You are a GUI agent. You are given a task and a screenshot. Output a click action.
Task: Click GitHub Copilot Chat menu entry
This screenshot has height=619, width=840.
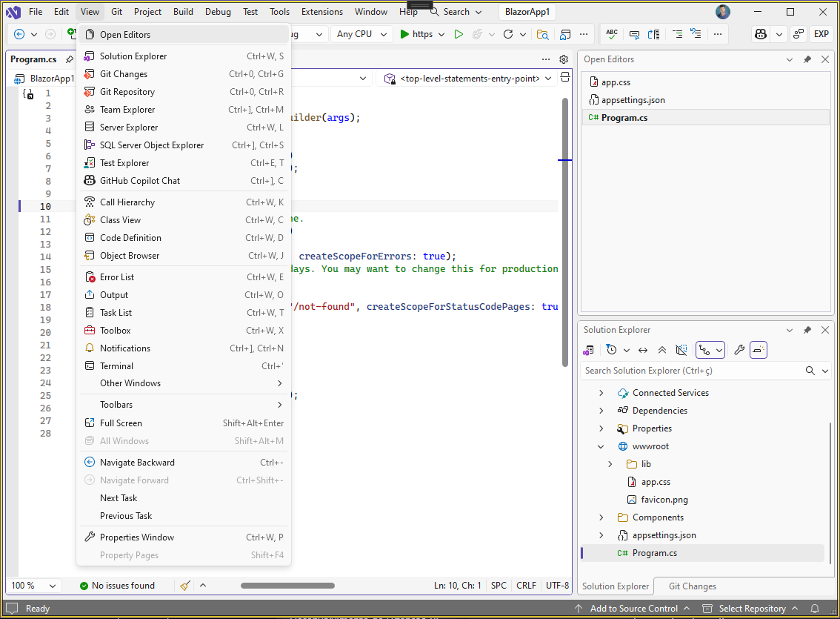pos(184,181)
